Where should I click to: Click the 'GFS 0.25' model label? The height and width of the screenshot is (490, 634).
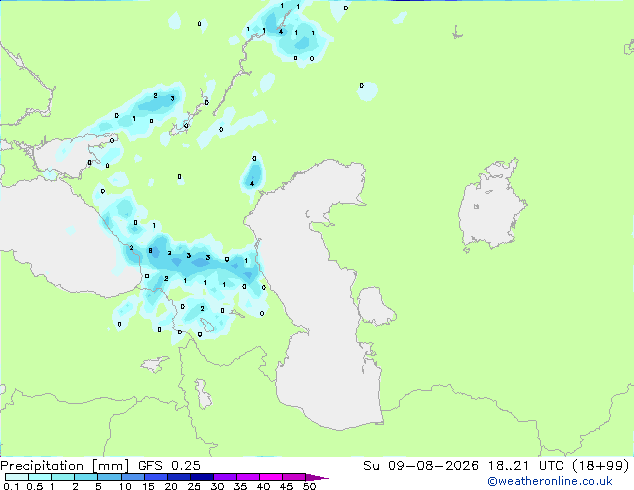(x=169, y=466)
